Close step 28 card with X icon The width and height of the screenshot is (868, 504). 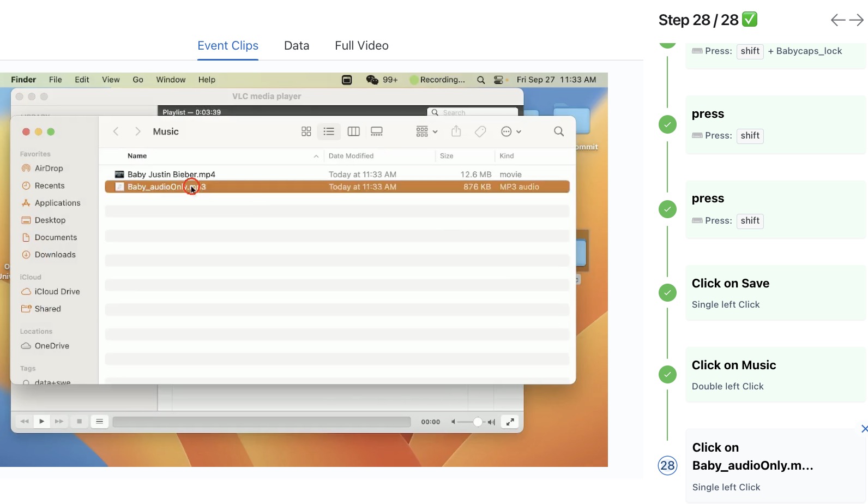[864, 429]
